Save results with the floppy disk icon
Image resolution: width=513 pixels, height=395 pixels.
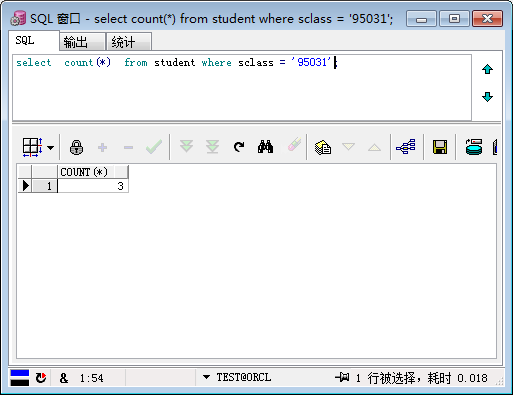point(440,147)
